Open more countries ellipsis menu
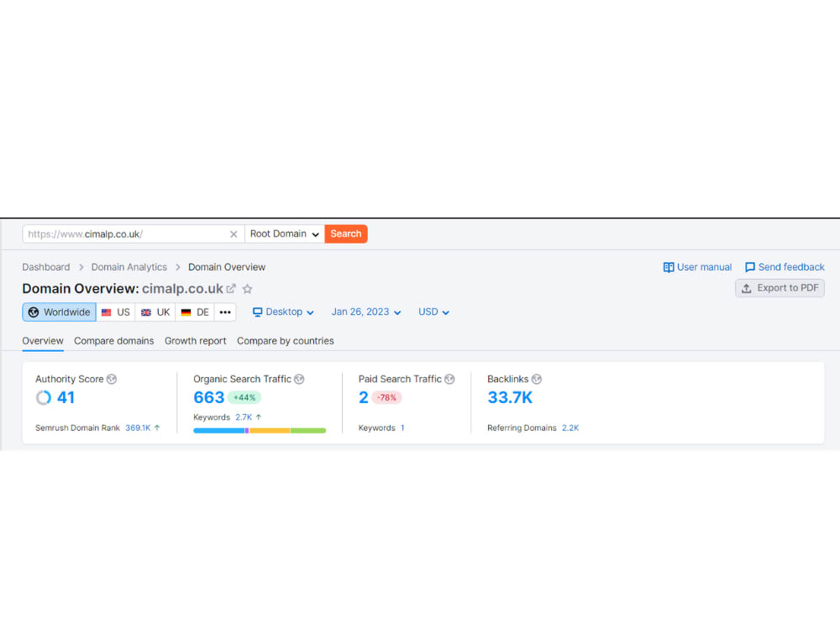The width and height of the screenshot is (840, 630). click(x=225, y=312)
